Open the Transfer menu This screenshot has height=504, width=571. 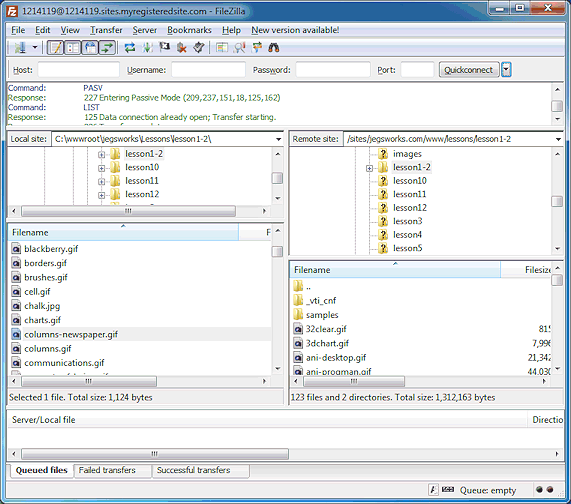click(106, 30)
